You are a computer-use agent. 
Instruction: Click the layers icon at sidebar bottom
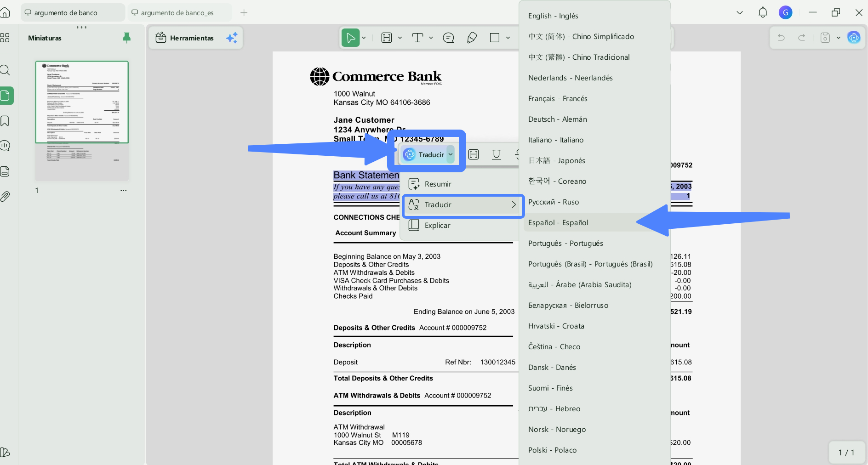(5, 452)
